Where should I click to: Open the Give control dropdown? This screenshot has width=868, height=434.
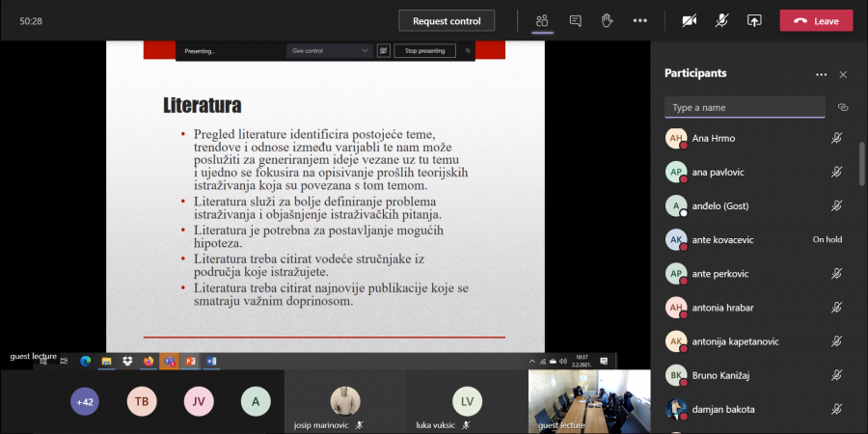[x=329, y=50]
